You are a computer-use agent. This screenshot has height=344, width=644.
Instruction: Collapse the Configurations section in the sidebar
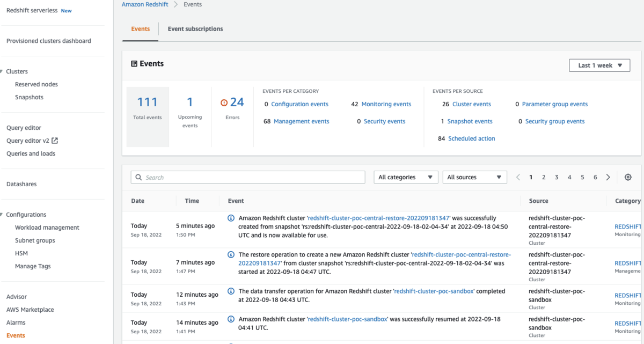tap(2, 215)
